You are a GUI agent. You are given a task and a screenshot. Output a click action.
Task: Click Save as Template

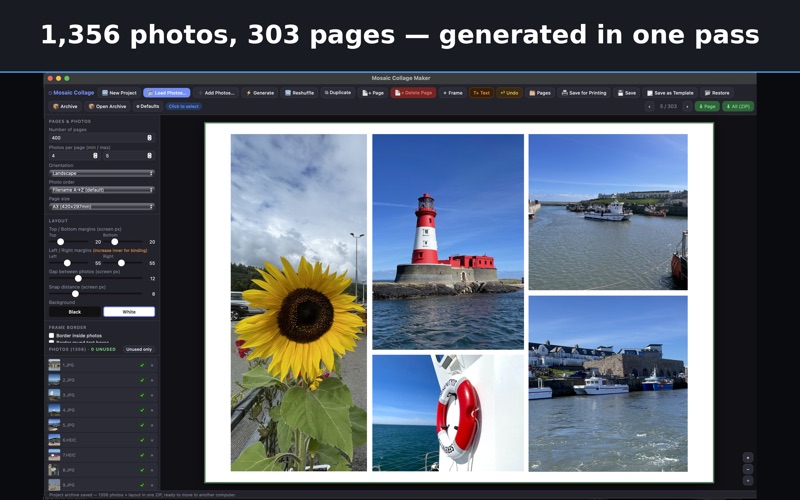click(670, 93)
